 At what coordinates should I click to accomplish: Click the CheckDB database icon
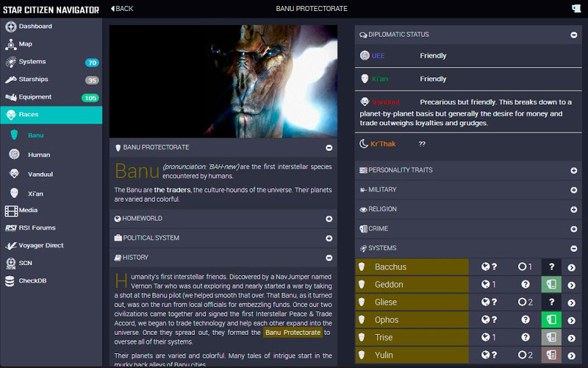click(x=10, y=280)
